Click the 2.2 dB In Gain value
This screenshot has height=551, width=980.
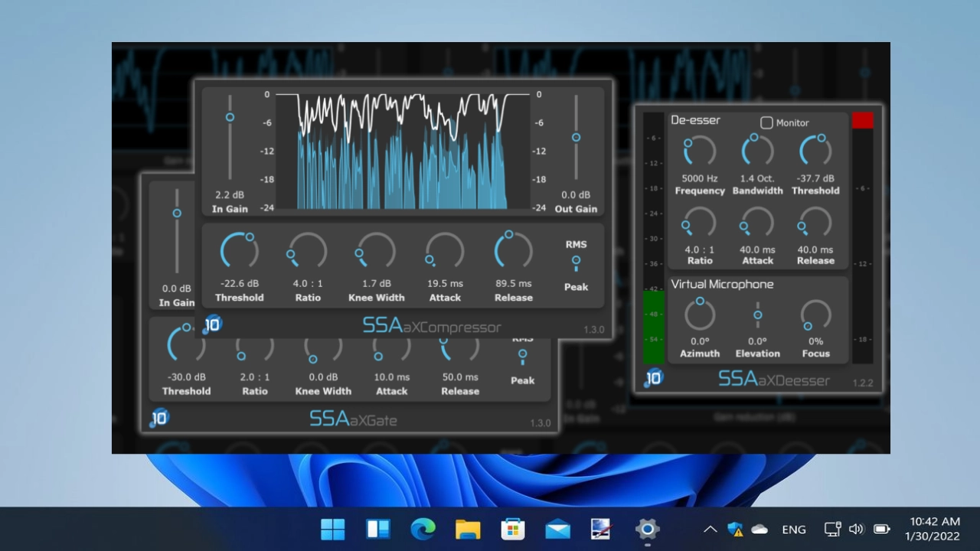coord(230,195)
